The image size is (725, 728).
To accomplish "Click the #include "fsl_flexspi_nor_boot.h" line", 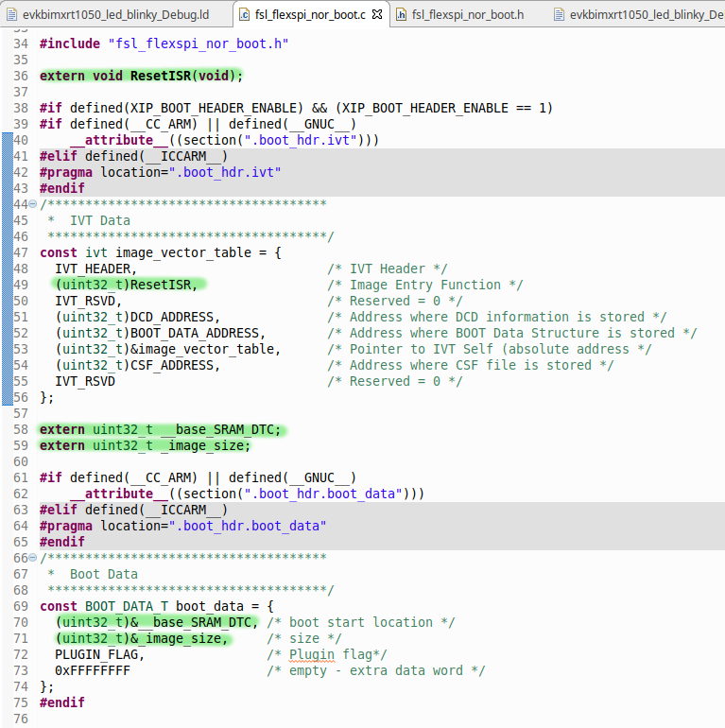I will [164, 43].
